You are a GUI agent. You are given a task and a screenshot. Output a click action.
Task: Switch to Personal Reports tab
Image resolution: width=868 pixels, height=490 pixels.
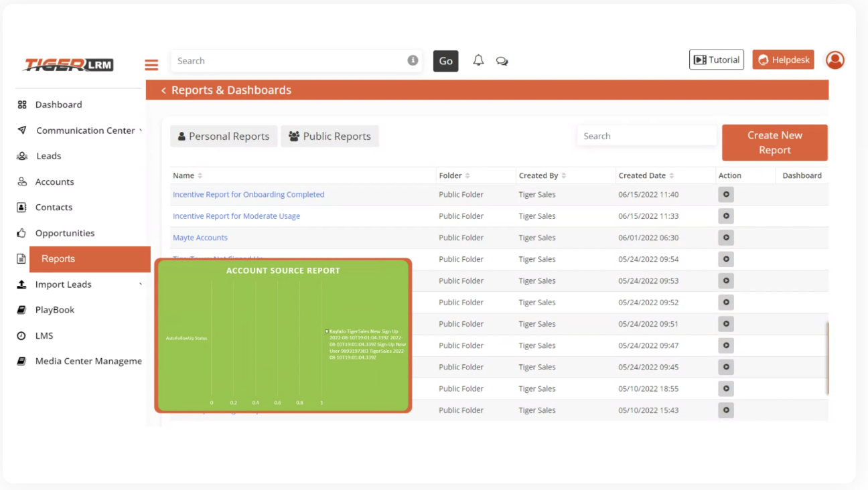click(224, 137)
